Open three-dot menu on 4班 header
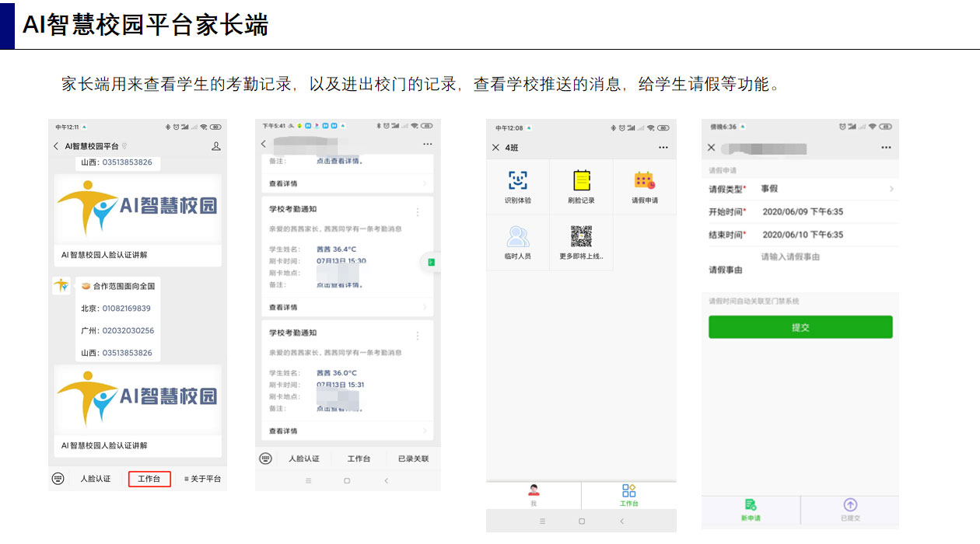Viewport: 980px width, 544px height. pos(663,148)
